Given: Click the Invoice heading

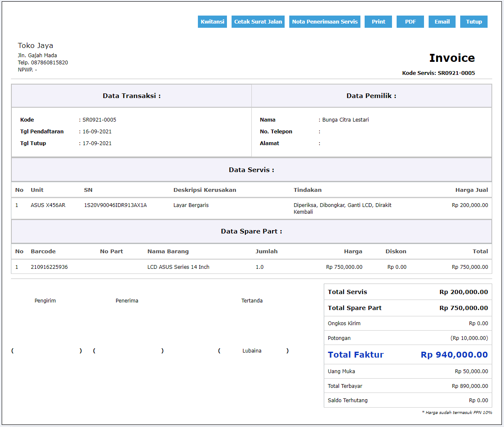Looking at the screenshot, I should click(x=452, y=58).
